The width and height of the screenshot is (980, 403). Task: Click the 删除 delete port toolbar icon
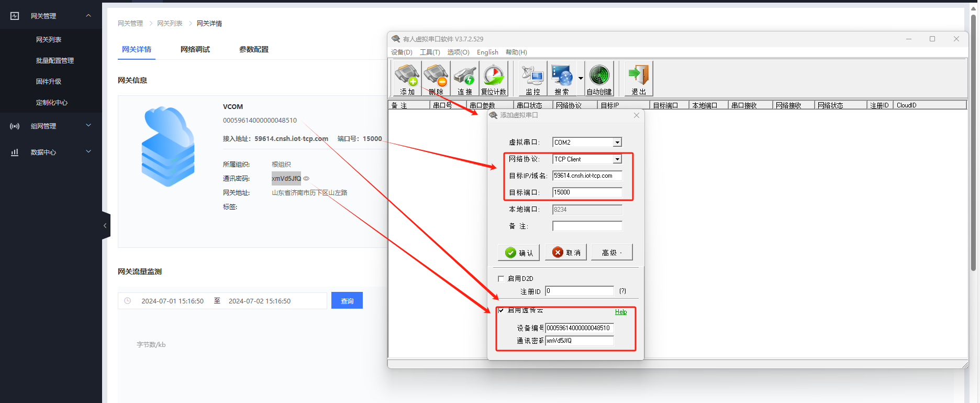click(x=436, y=79)
